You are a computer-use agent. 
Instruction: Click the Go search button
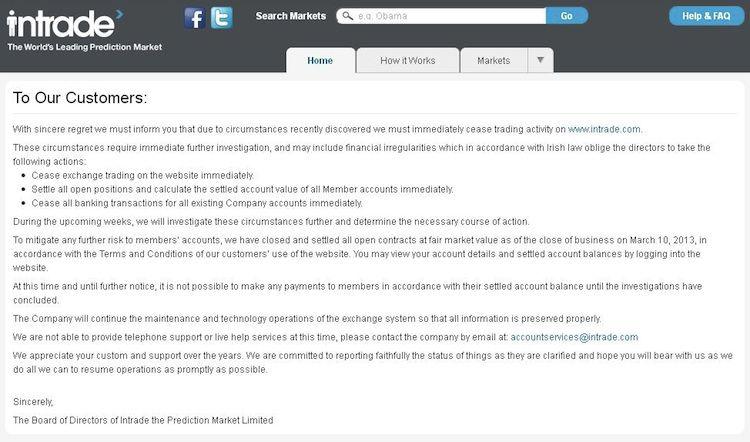pyautogui.click(x=567, y=16)
